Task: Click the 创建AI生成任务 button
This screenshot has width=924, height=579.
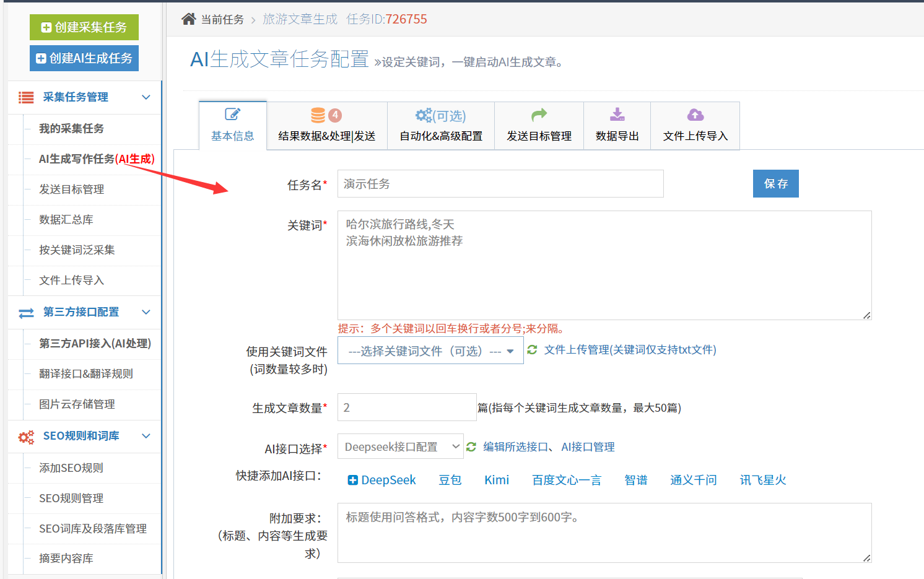Action: pos(84,58)
